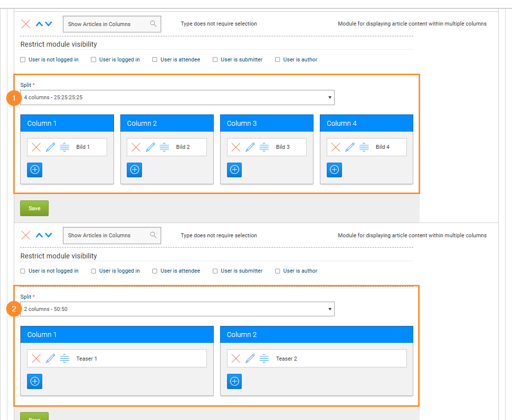
Task: Remove Bild 4 from Column 4
Action: click(x=336, y=147)
